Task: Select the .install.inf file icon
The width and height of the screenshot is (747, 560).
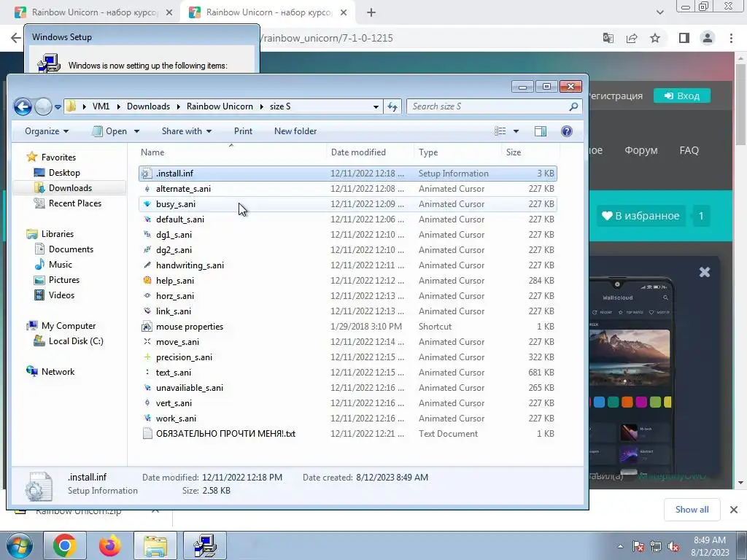Action: click(147, 174)
